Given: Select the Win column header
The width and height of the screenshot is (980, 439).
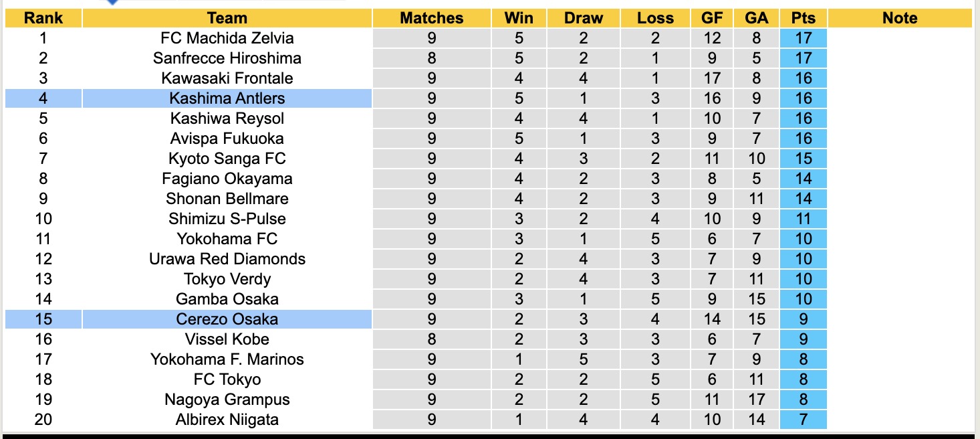Looking at the screenshot, I should tap(519, 18).
